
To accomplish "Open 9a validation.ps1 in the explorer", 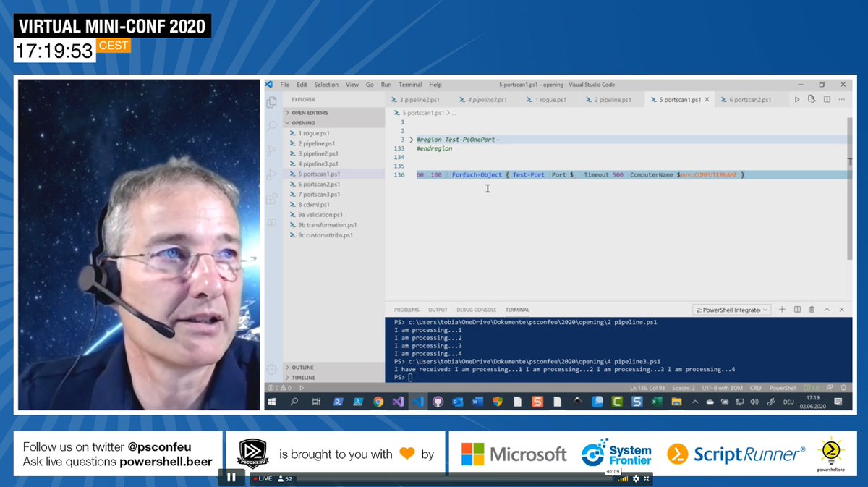I will pyautogui.click(x=334, y=215).
